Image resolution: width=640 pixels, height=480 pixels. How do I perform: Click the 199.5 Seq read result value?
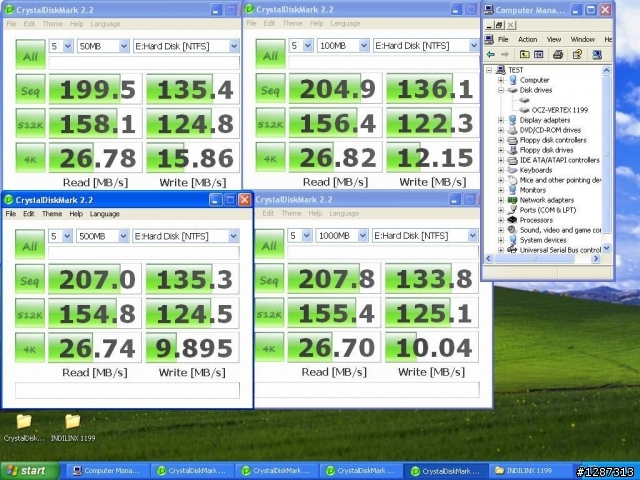tap(96, 89)
